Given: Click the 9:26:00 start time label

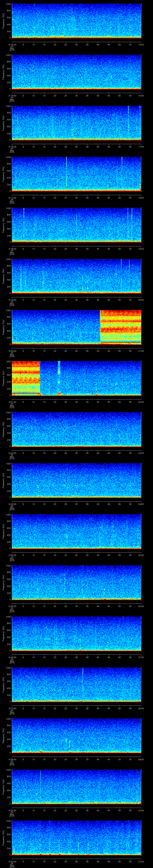Looking at the screenshot, I should click(x=12, y=657).
